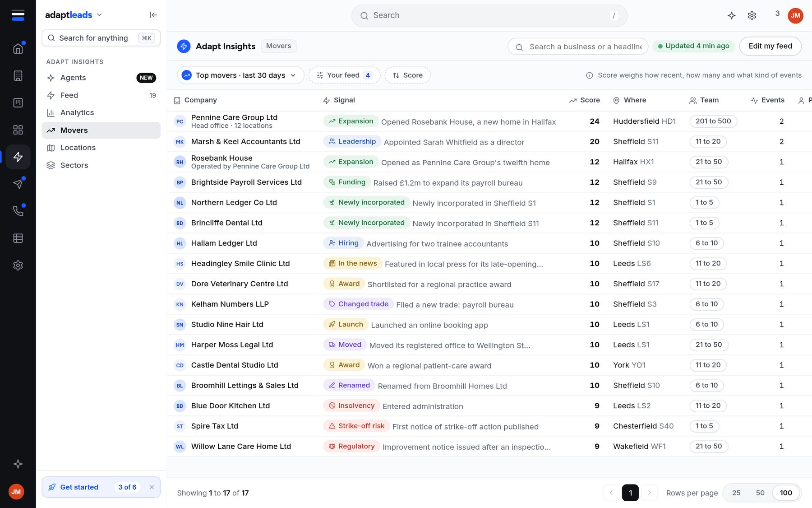Open the Score sort control
Viewport: 812px width, 508px height.
(407, 75)
